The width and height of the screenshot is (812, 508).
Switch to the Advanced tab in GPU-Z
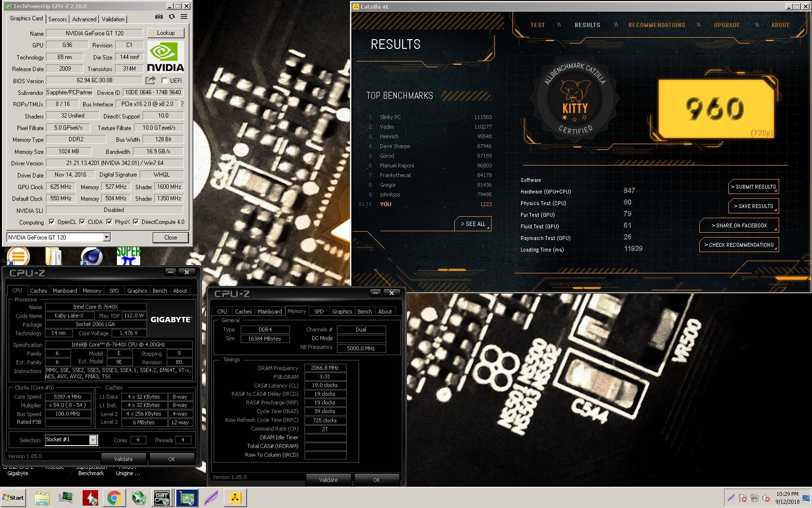(x=85, y=19)
